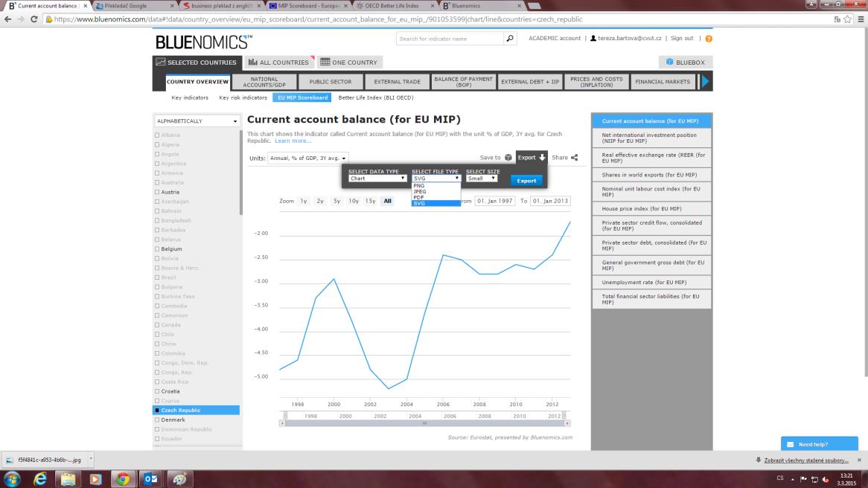The width and height of the screenshot is (868, 488).
Task: Open Financial Markets tab
Action: [x=663, y=82]
